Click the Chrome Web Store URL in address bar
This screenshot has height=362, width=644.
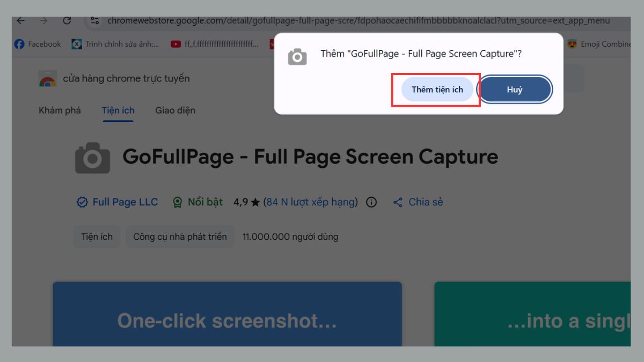tap(358, 21)
